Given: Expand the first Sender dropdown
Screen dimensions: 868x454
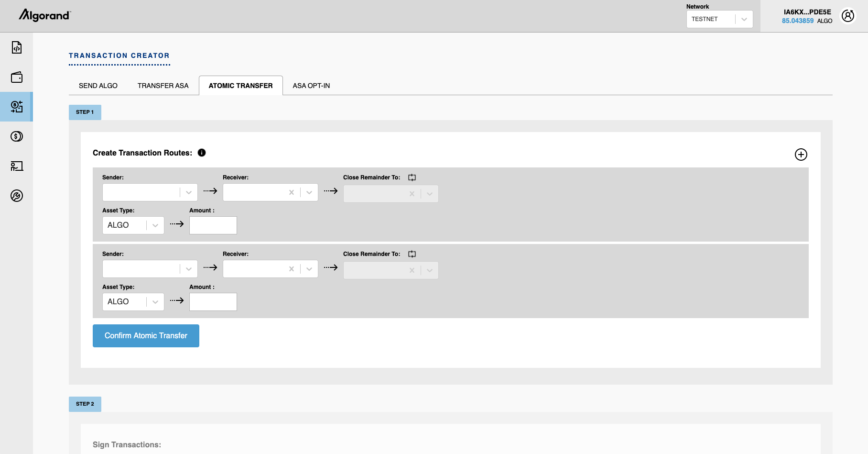Looking at the screenshot, I should 188,192.
